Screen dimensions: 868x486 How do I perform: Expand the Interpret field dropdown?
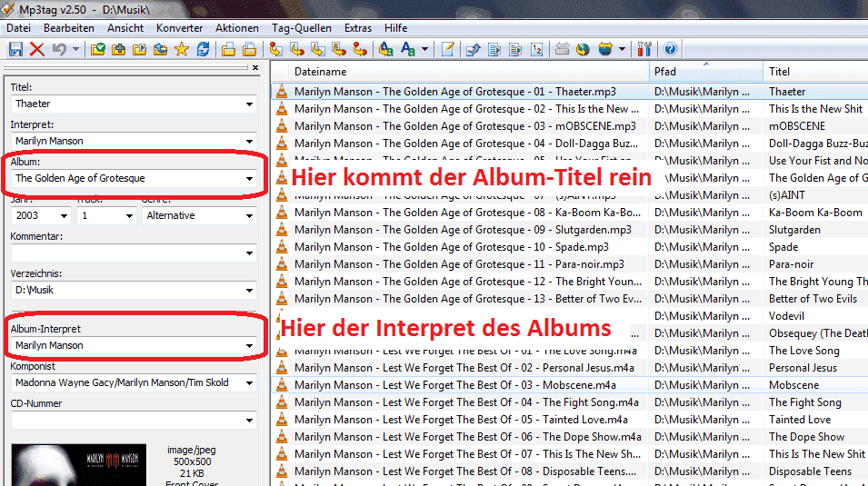249,141
